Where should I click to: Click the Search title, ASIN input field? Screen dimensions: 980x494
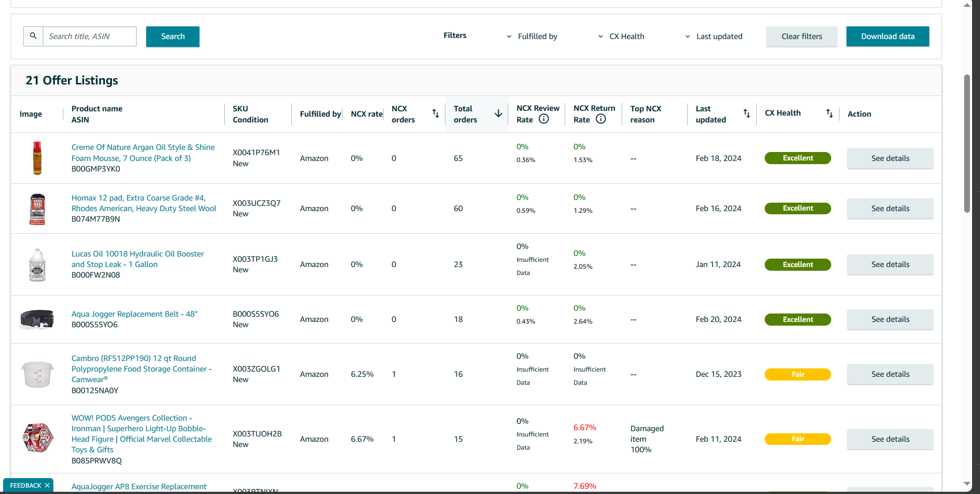point(89,36)
